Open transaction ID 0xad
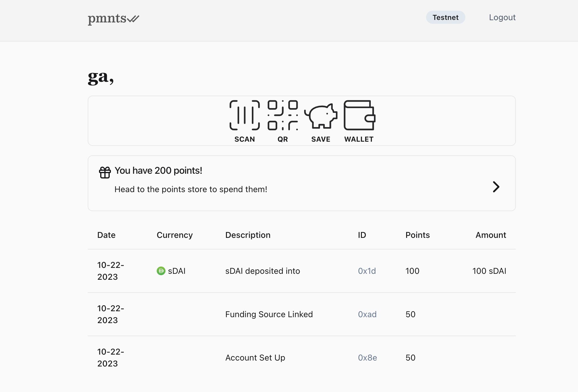578x392 pixels. tap(367, 314)
